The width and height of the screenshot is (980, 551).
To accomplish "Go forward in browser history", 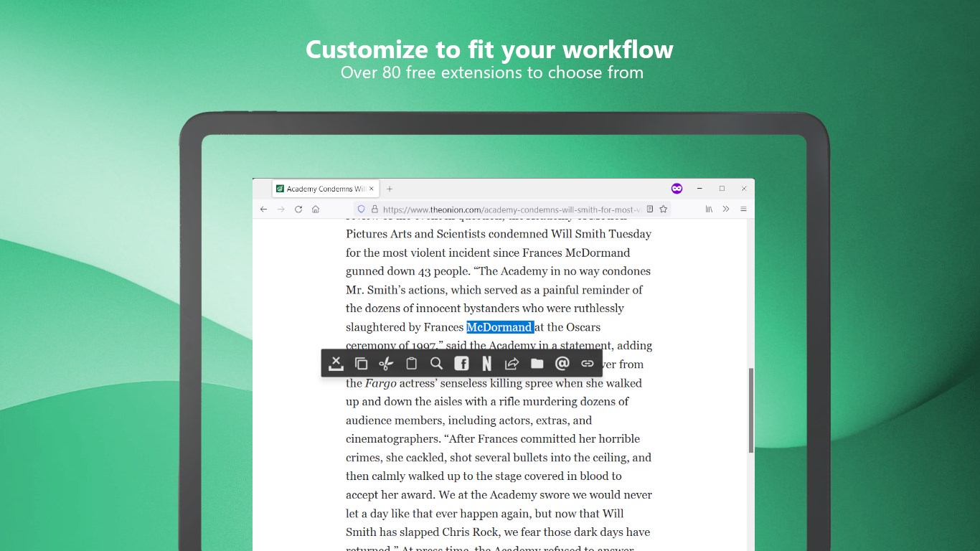I will 281,209.
